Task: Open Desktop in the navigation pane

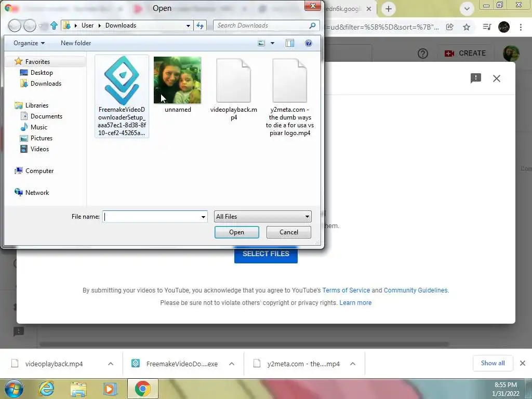Action: click(x=42, y=73)
